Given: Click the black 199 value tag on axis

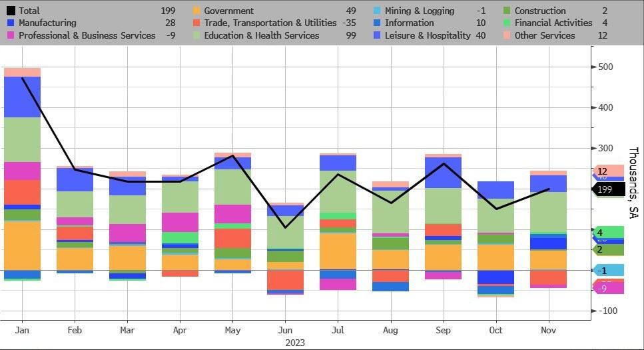Looking at the screenshot, I should 608,189.
